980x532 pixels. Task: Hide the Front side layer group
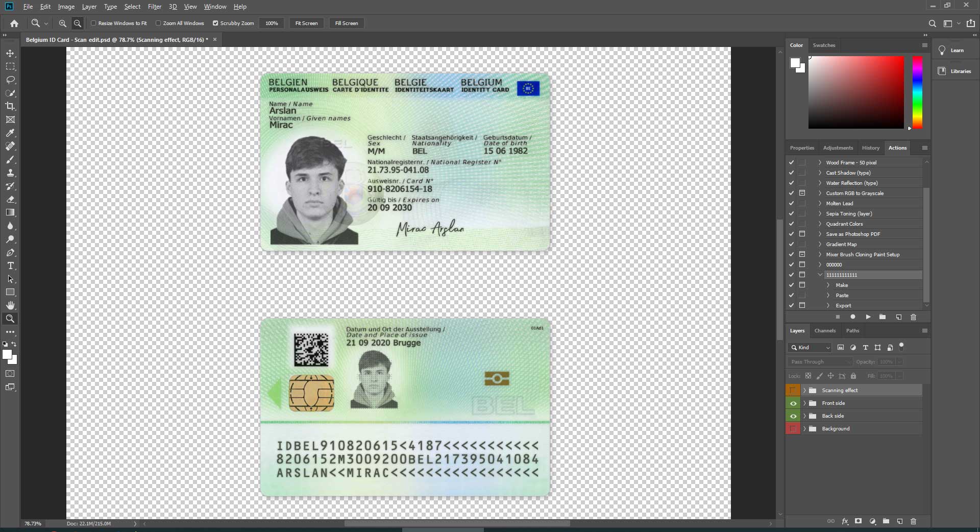point(793,403)
